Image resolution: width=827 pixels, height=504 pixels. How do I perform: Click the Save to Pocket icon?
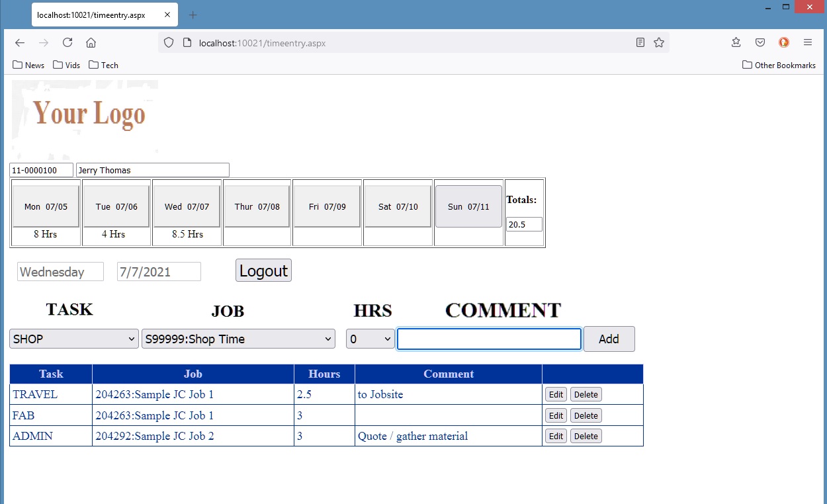click(760, 42)
